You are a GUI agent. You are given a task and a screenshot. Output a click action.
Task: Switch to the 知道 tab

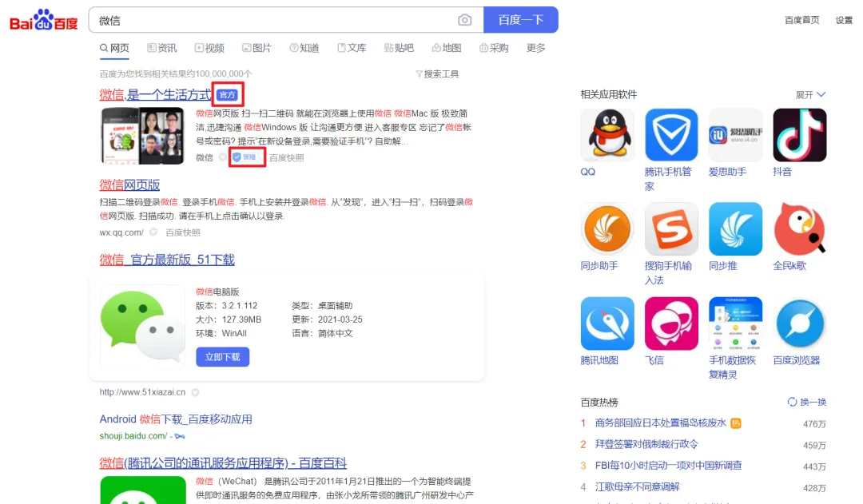[x=304, y=48]
